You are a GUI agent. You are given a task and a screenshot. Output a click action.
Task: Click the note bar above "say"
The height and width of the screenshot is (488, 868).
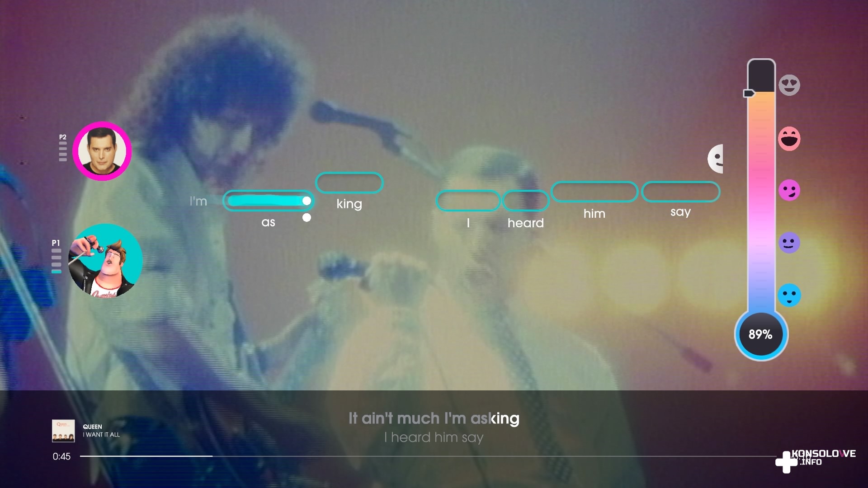[680, 192]
